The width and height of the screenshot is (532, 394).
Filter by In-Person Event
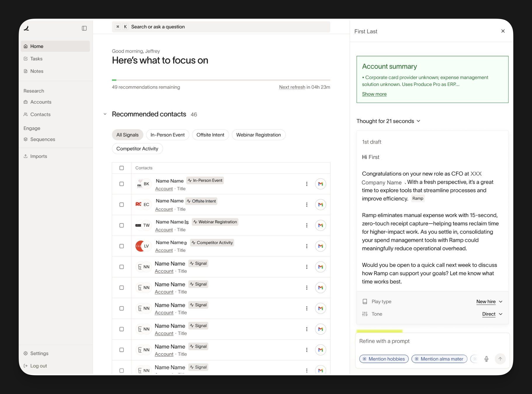(168, 135)
